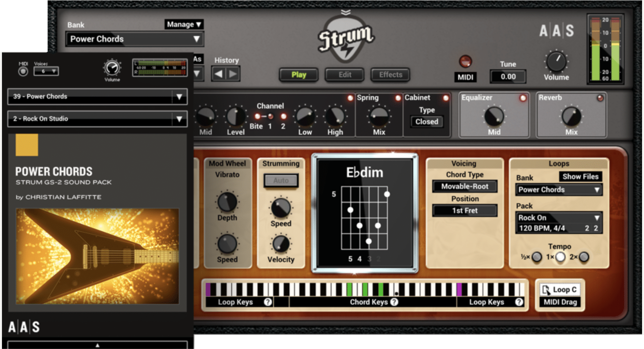Image resolution: width=644 pixels, height=349 pixels.
Task: Open the Power Chords bank dropdown at the top
Action: click(134, 39)
